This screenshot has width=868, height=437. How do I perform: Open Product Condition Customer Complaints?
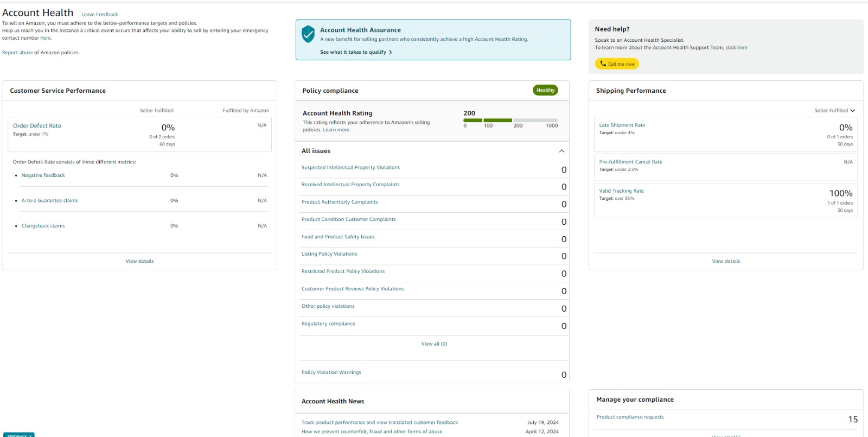349,219
